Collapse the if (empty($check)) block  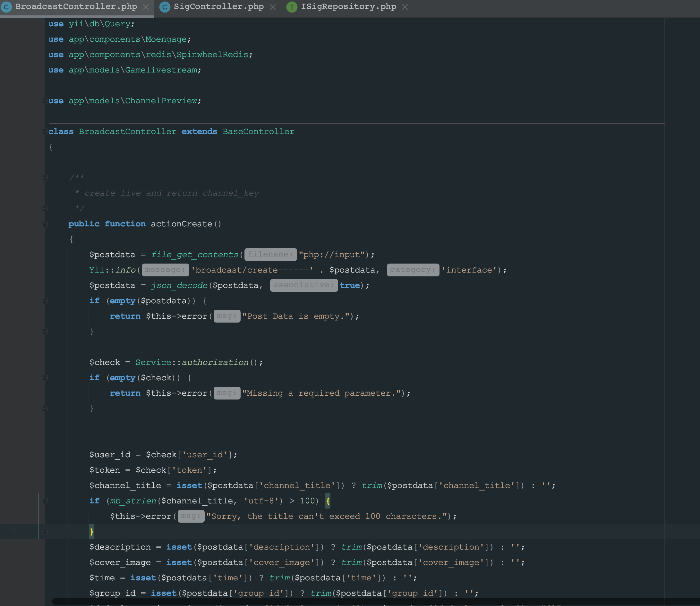click(45, 378)
